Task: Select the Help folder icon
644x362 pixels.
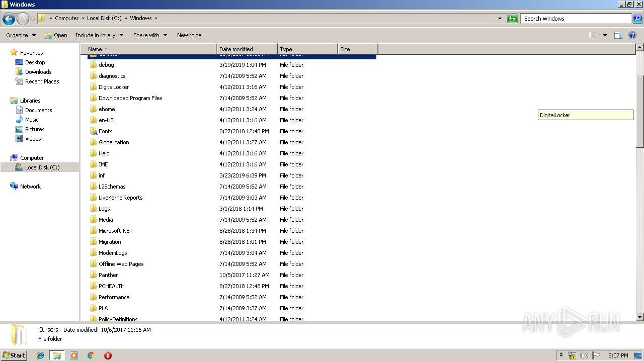Action: 93,153
